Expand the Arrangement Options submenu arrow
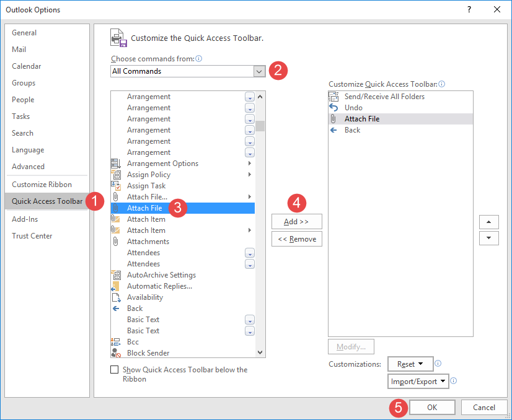Viewport: 512px width, 420px height. tap(250, 164)
